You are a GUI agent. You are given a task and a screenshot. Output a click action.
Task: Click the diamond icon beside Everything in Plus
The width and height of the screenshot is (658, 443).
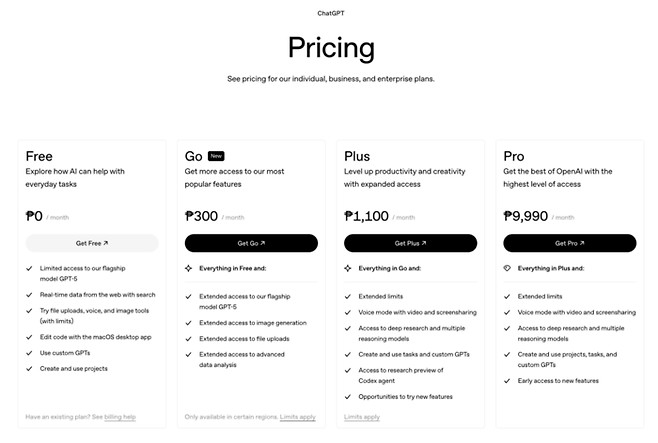point(507,268)
